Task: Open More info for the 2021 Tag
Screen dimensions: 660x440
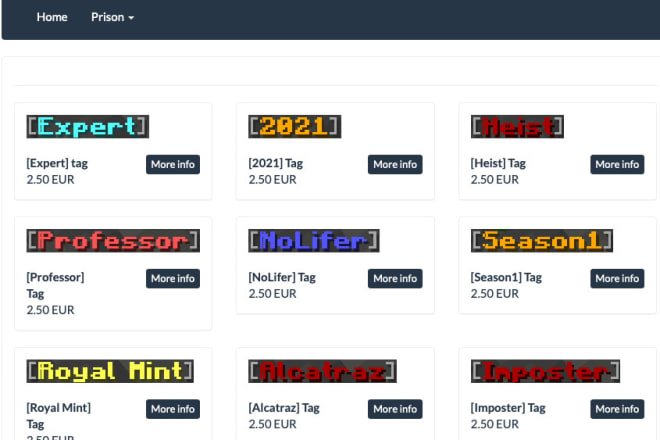Action: pos(395,164)
